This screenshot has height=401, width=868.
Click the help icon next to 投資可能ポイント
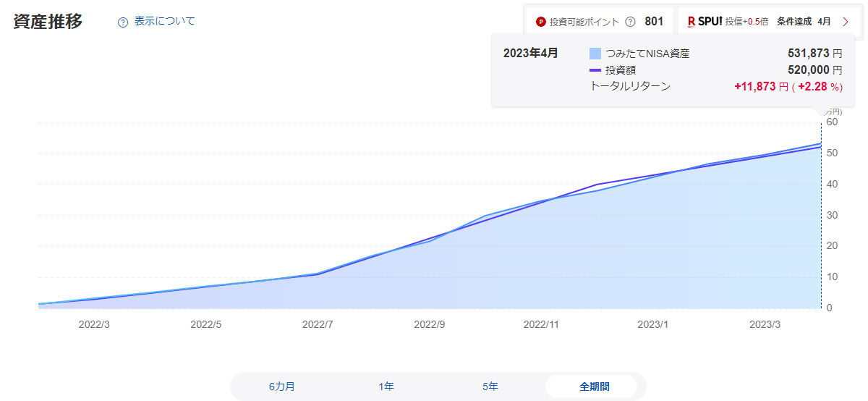(630, 22)
